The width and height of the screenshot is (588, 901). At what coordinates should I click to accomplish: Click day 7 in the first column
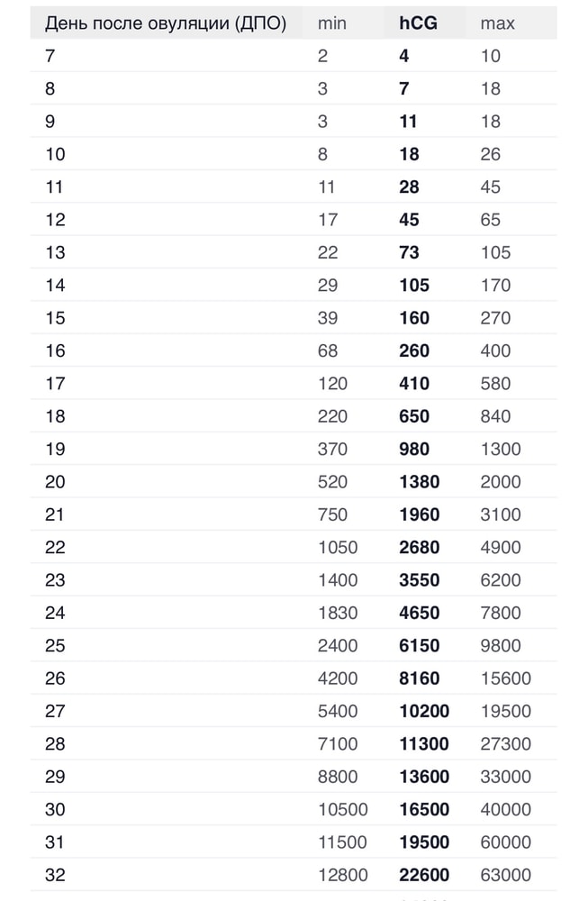[50, 56]
